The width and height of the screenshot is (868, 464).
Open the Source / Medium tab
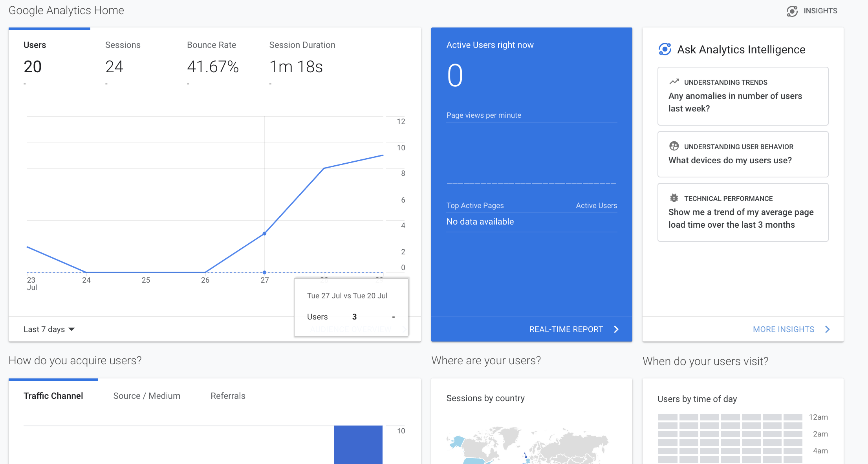tap(146, 396)
